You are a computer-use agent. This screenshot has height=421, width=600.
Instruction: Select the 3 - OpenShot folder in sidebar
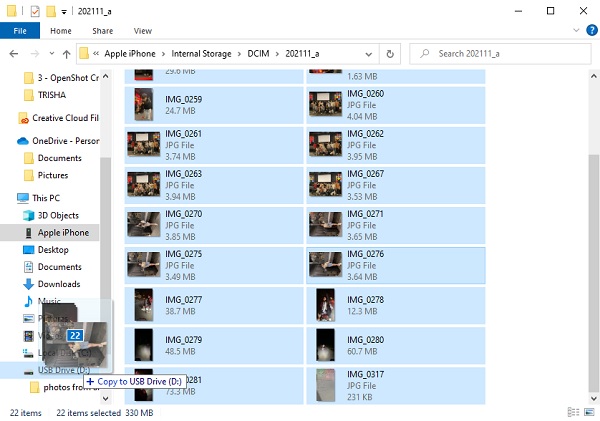61,78
